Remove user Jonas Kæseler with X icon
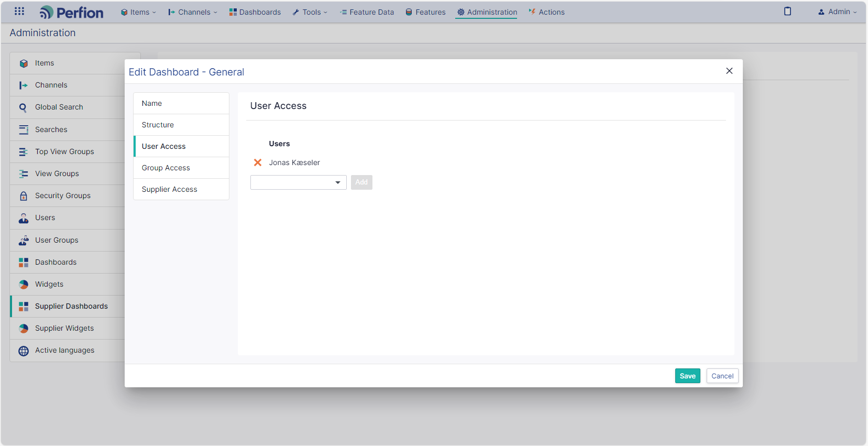 pyautogui.click(x=258, y=162)
